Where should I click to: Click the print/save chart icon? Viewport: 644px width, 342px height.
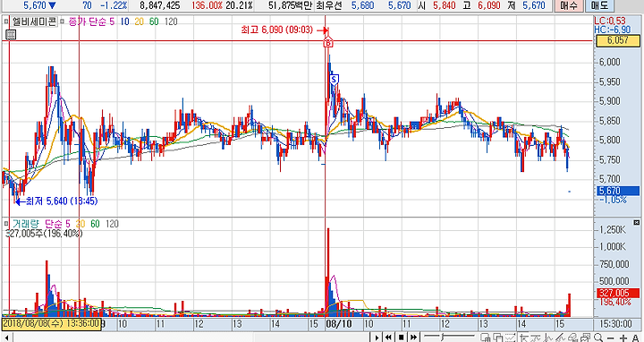point(585,338)
